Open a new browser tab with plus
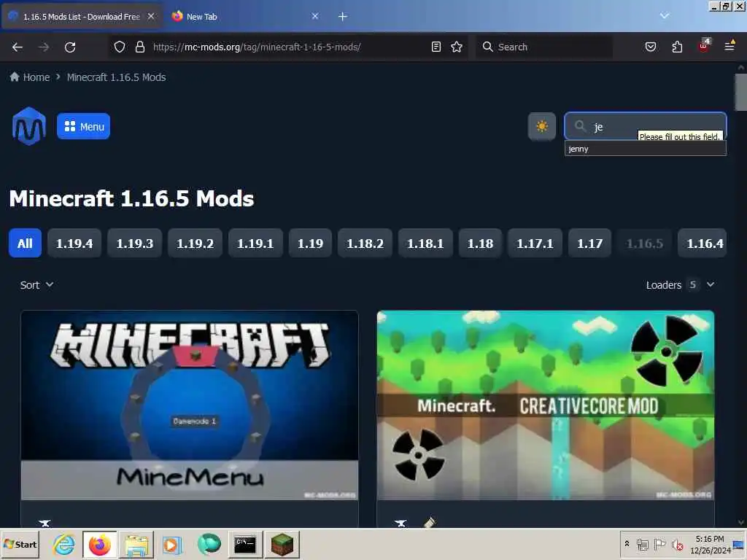Screen dimensions: 747x560 (343, 17)
